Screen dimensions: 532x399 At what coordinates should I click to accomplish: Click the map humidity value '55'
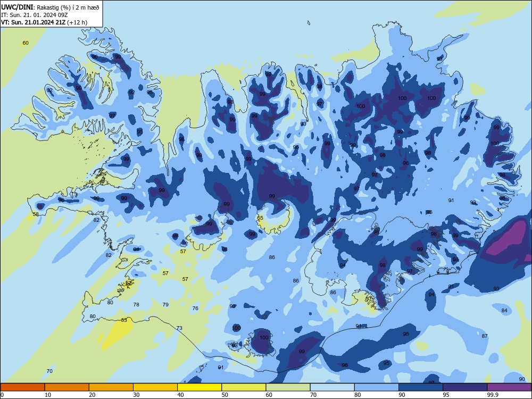click(260, 218)
